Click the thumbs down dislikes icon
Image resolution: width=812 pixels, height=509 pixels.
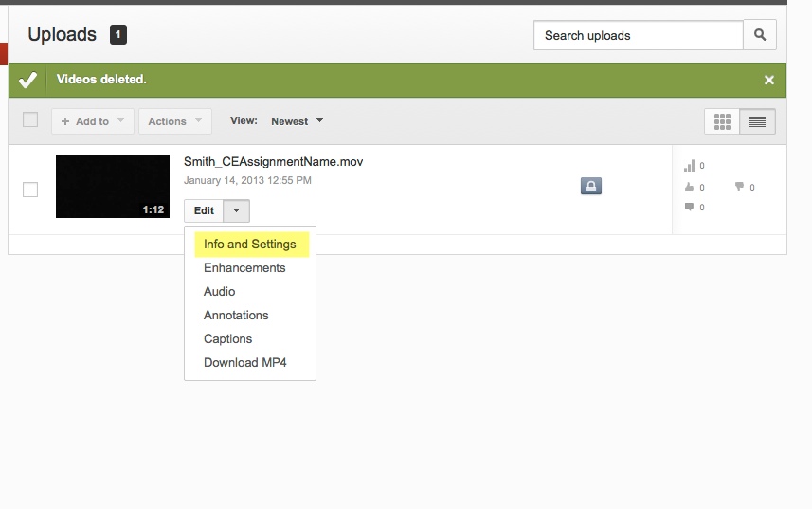pos(739,188)
